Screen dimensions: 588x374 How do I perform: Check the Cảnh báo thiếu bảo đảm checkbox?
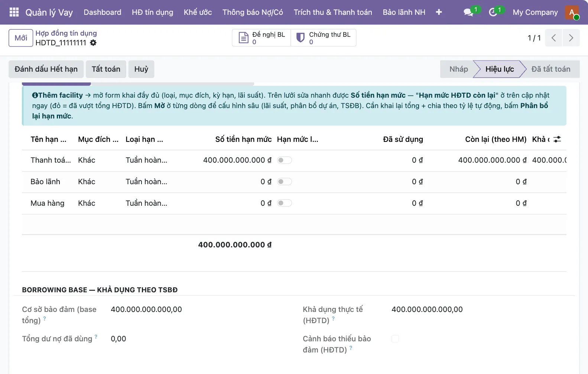(x=395, y=339)
